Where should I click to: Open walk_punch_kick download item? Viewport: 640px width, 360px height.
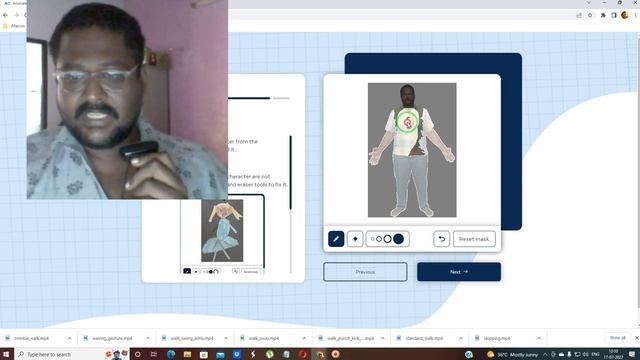coord(350,338)
